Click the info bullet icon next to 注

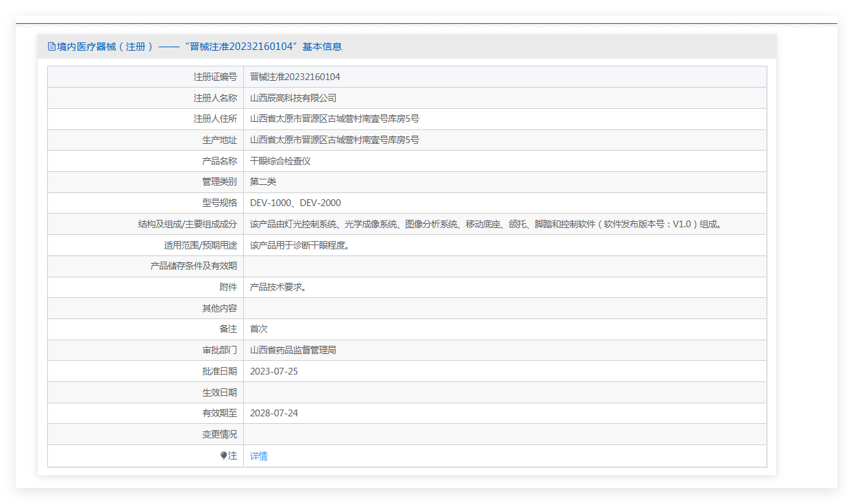point(223,455)
